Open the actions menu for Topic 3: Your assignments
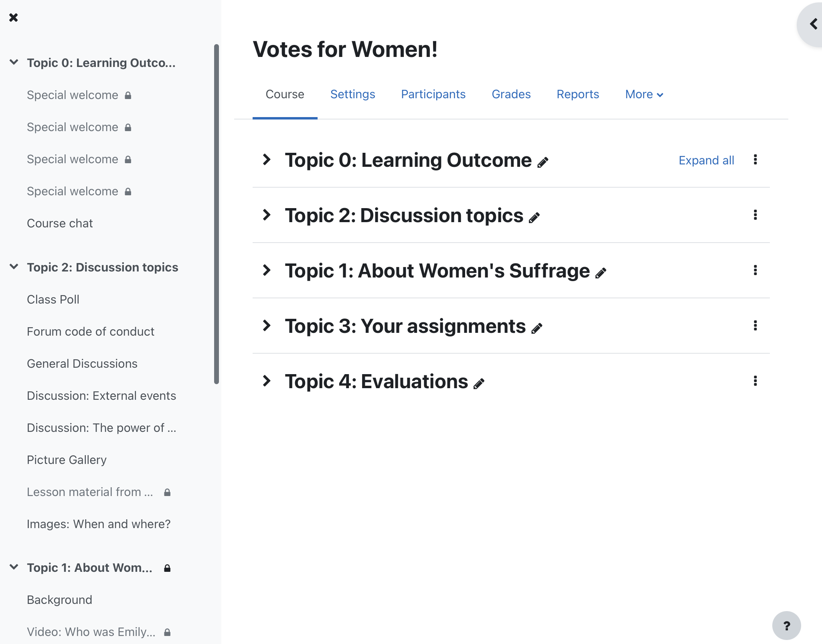Screen dimensions: 822x644 755,326
